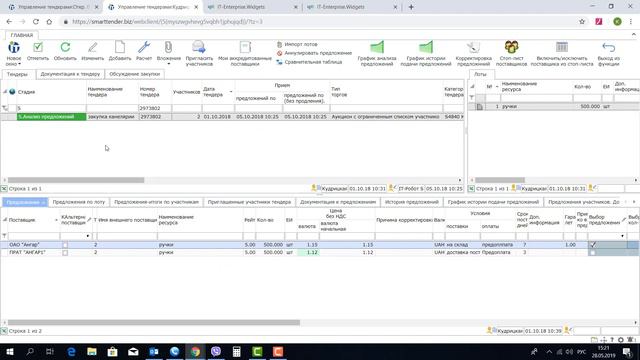Click Аннулировать предложение
Image resolution: width=640 pixels, height=360 pixels.
[314, 53]
